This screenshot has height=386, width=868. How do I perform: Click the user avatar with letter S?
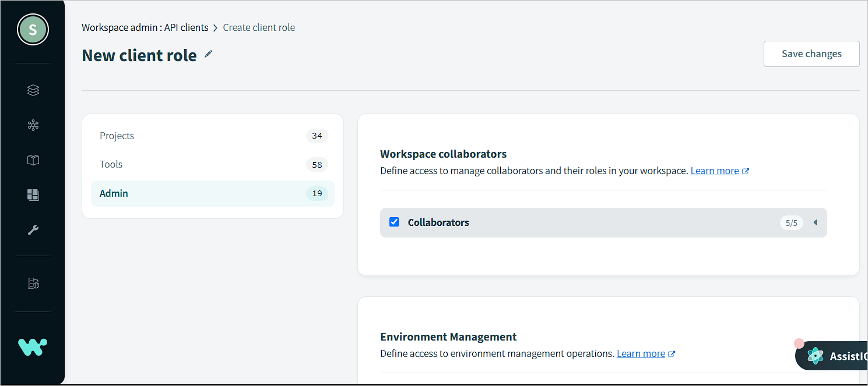pyautogui.click(x=33, y=30)
